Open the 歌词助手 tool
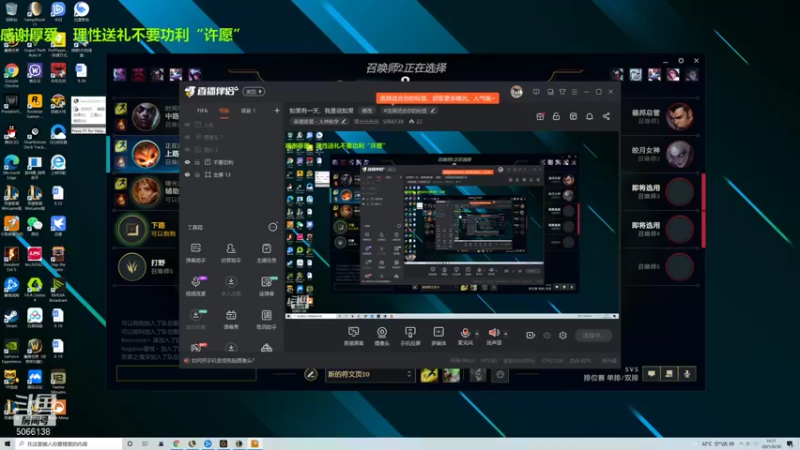Viewport: 800px width, 450px height. [x=266, y=319]
